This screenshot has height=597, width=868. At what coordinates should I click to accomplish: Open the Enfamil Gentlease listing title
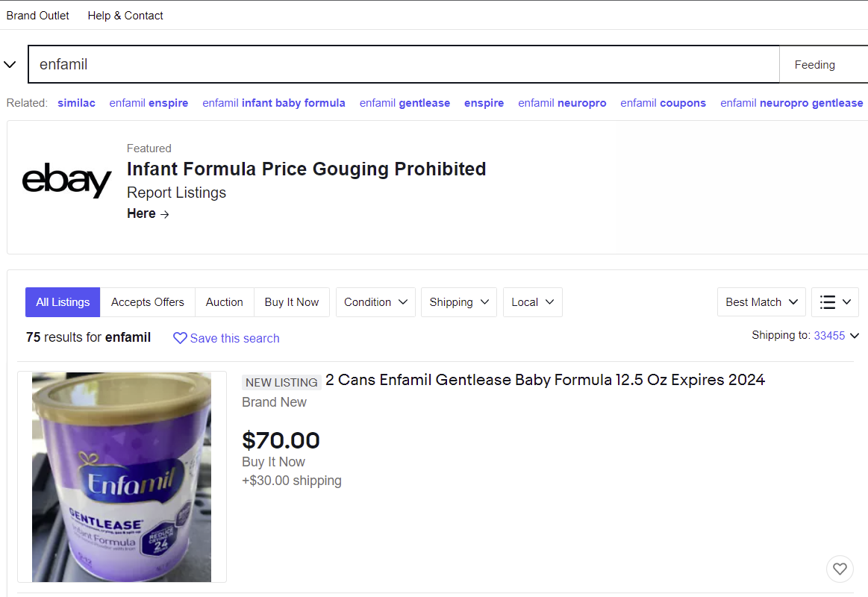pyautogui.click(x=545, y=380)
